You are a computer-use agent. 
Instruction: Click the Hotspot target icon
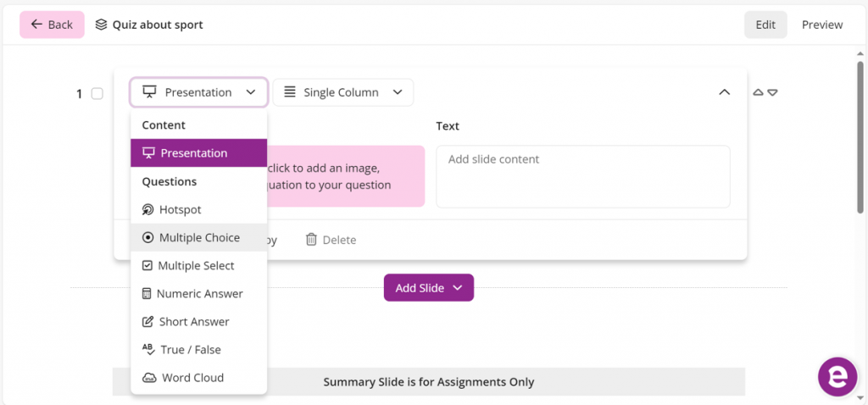[x=148, y=209]
